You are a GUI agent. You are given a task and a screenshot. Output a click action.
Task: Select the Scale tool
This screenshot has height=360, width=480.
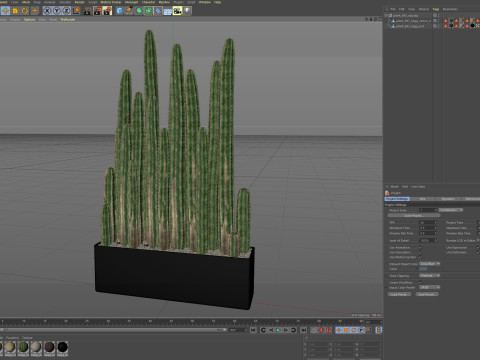pos(15,11)
